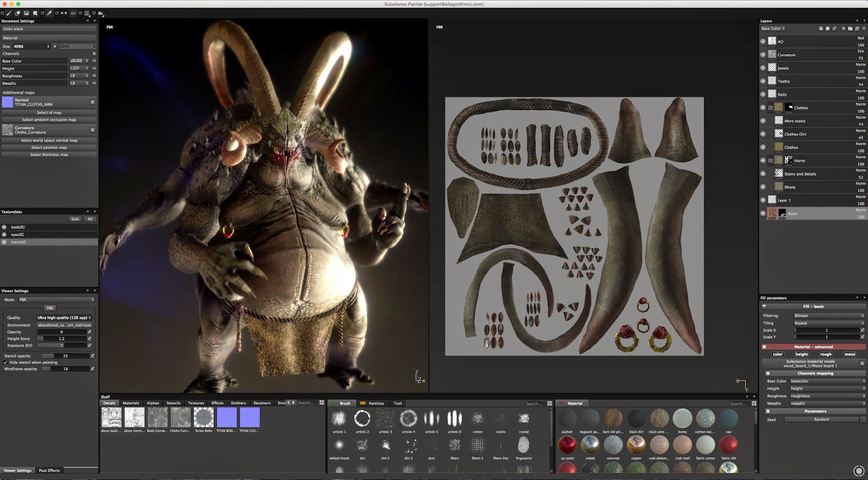Hide the Jewels layer

click(x=763, y=68)
